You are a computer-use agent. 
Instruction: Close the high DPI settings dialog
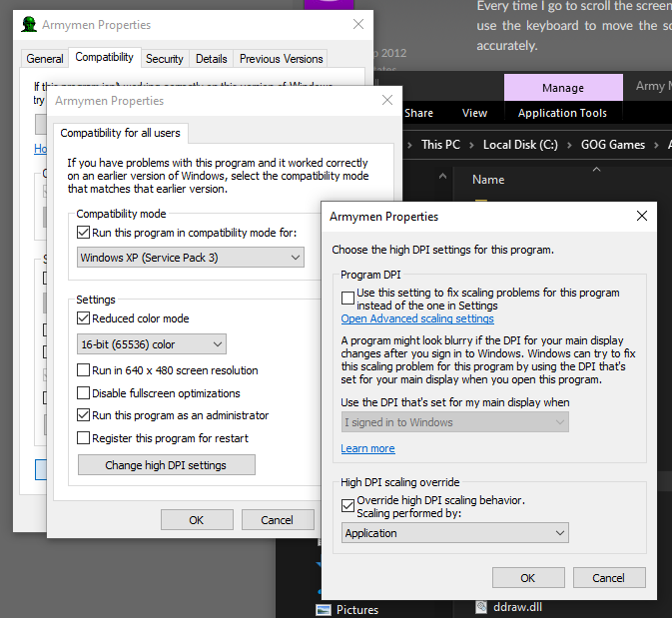[642, 216]
